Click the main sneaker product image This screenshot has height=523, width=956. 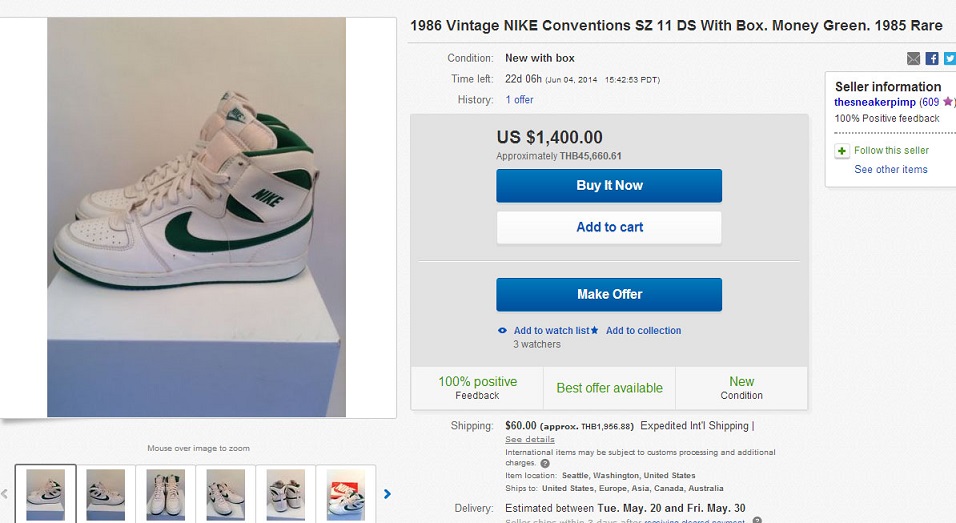click(x=196, y=217)
